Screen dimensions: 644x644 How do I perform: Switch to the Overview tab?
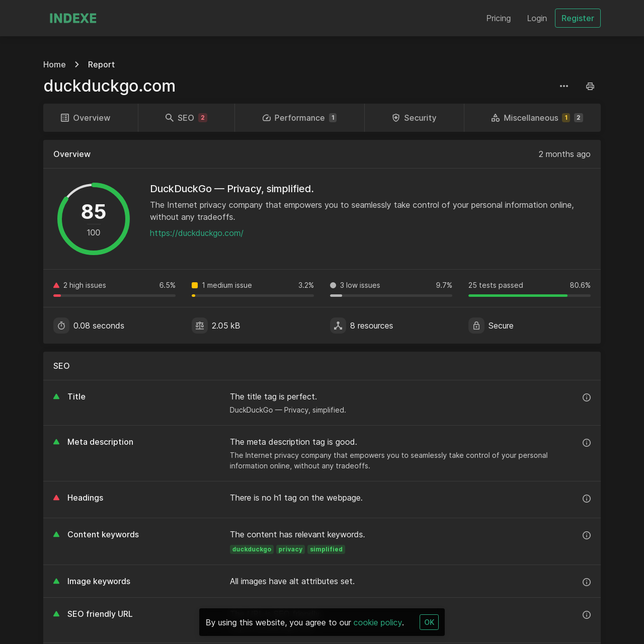coord(91,118)
